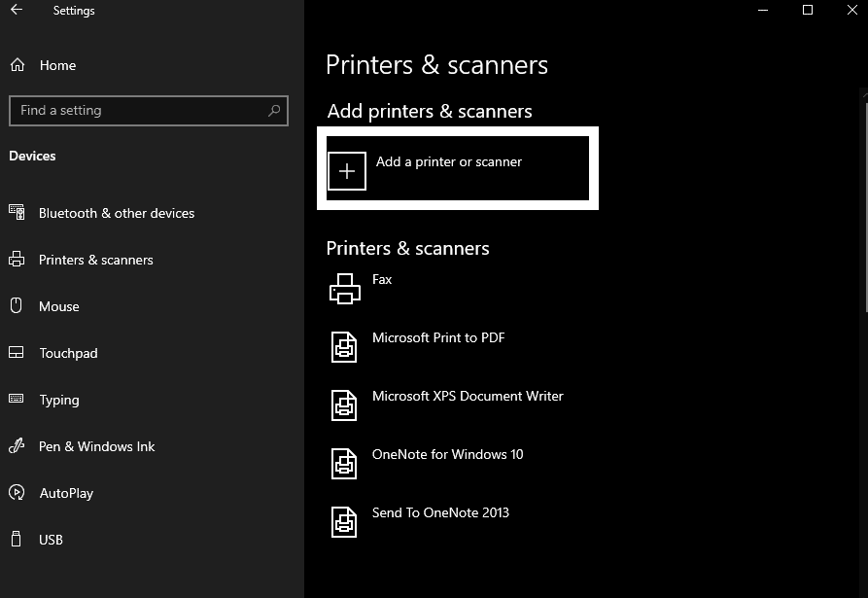Screen dimensions: 868x598
Task: Open Pen & Windows Ink settings
Action: tap(97, 446)
